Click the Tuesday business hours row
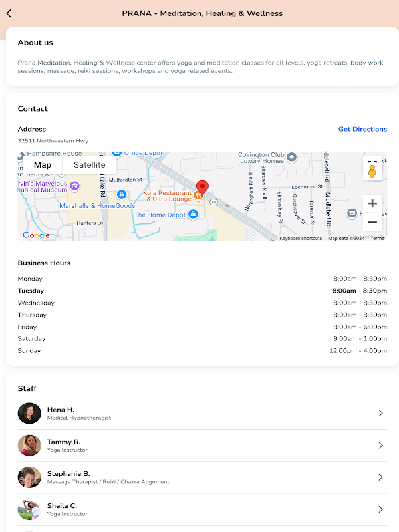 [x=202, y=291]
